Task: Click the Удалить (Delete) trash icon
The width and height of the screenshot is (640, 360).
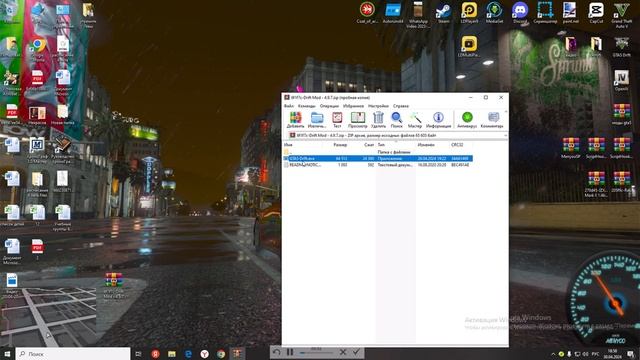Action: click(x=378, y=120)
